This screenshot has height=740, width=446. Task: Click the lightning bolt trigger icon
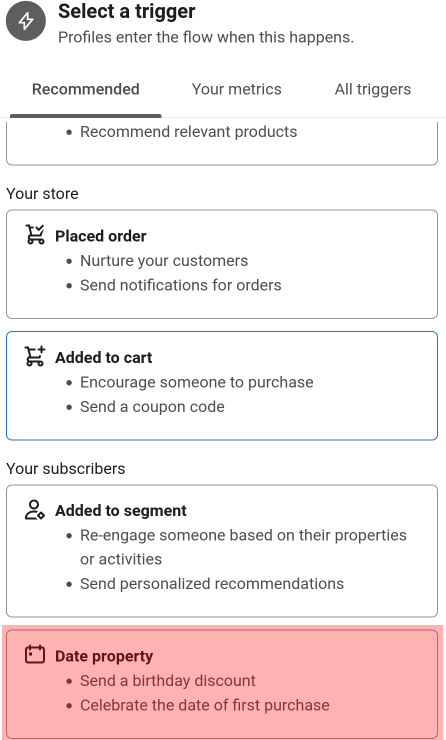pos(26,21)
